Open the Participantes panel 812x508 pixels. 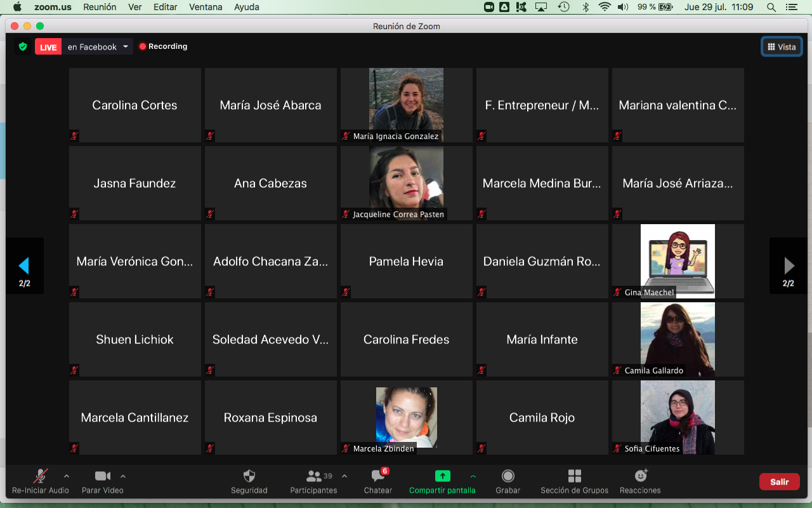pos(314,476)
